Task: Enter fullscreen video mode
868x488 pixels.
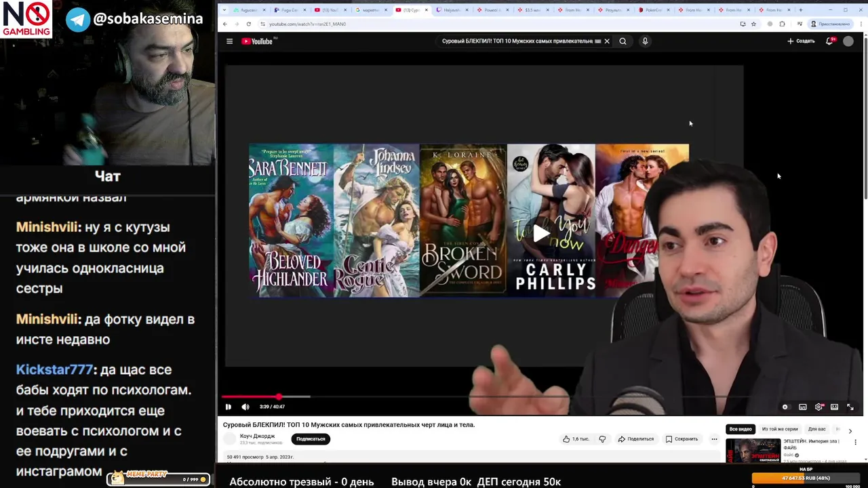Action: pos(850,407)
